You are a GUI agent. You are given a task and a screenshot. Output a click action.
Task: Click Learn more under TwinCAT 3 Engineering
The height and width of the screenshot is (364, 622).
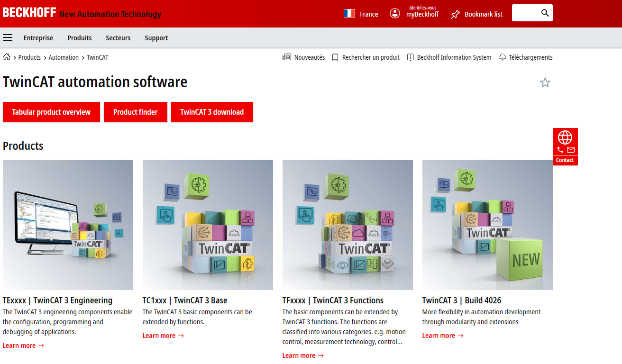(x=23, y=346)
